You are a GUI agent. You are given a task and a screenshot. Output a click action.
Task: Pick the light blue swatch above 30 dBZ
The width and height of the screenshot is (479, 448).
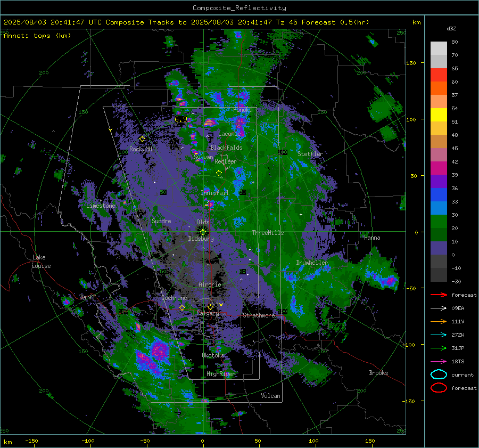[x=439, y=208]
